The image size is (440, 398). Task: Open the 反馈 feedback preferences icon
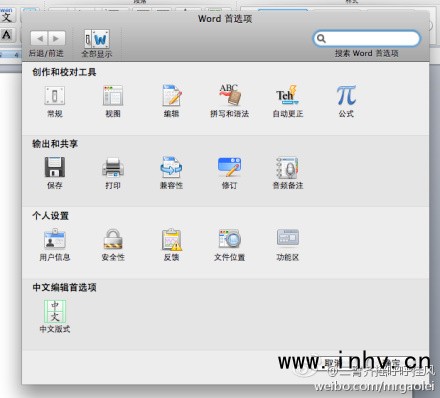[x=172, y=239]
